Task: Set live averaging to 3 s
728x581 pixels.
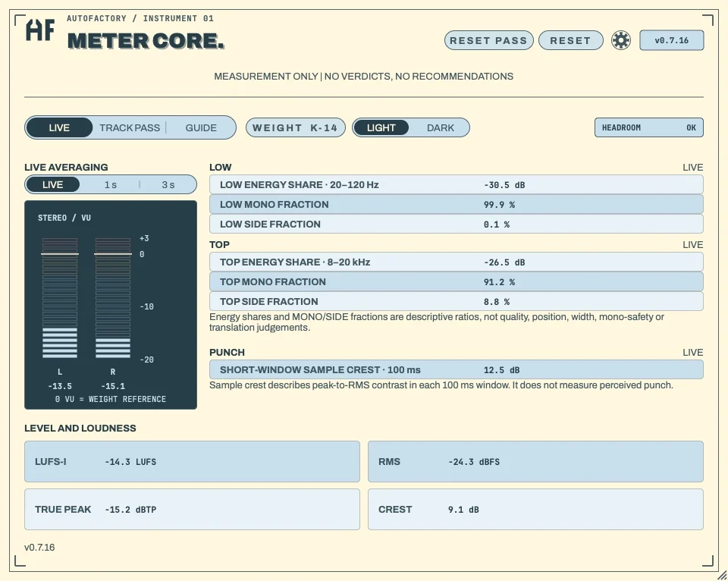Action: [168, 185]
